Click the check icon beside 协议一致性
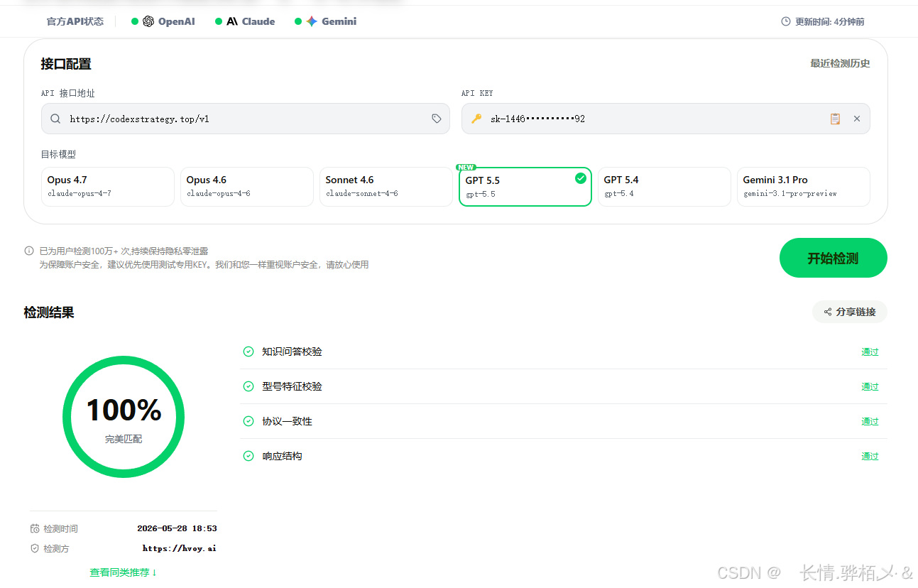 pos(248,421)
